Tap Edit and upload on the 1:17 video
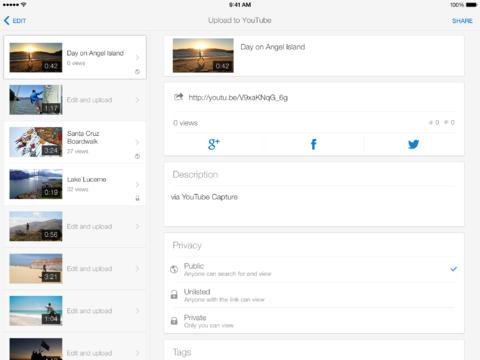Image resolution: width=480 pixels, height=360 pixels. pyautogui.click(x=89, y=100)
